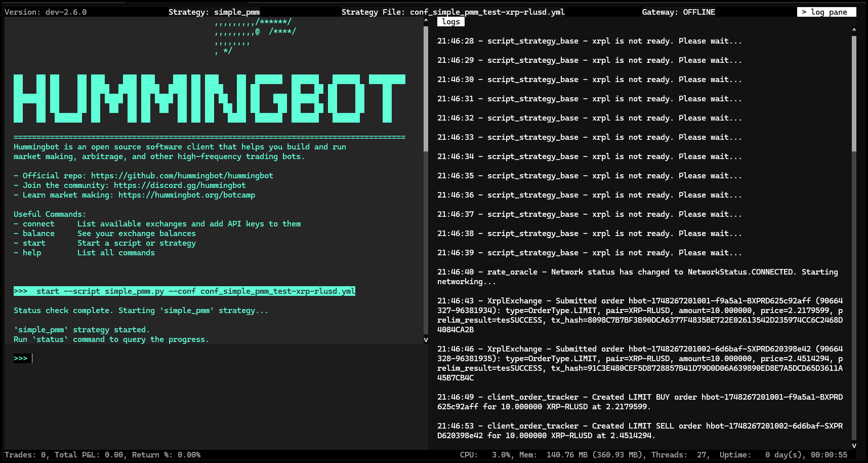Image resolution: width=868 pixels, height=463 pixels.
Task: Click the log pane scroll down arrow
Action: coord(854,445)
